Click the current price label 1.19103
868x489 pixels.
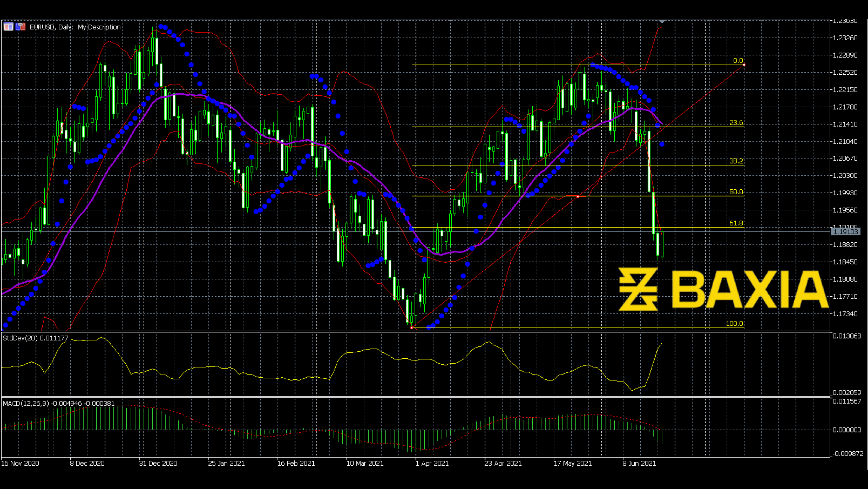845,231
